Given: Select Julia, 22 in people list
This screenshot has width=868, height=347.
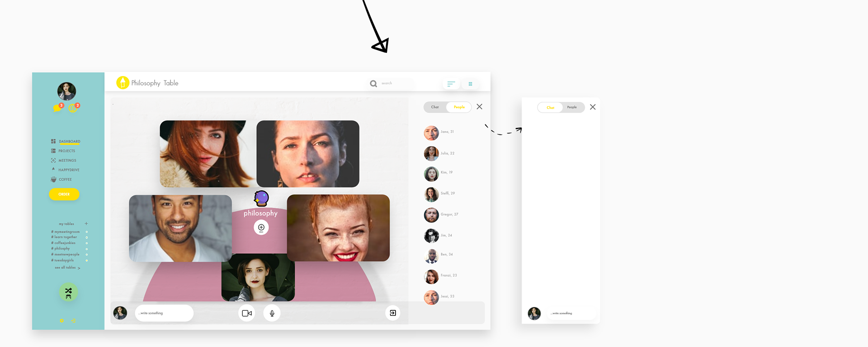Looking at the screenshot, I should coord(439,153).
